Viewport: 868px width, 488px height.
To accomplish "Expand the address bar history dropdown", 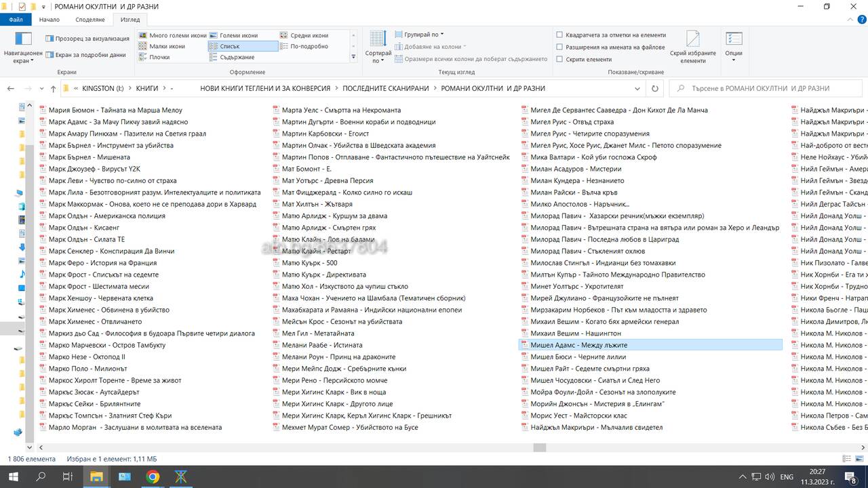I will tap(637, 89).
